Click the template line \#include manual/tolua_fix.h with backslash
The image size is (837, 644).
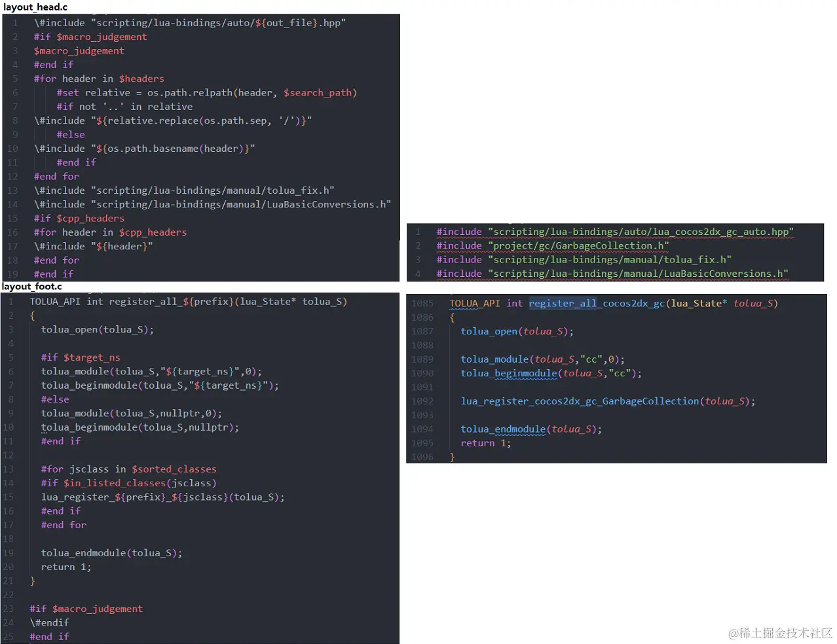tap(184, 190)
